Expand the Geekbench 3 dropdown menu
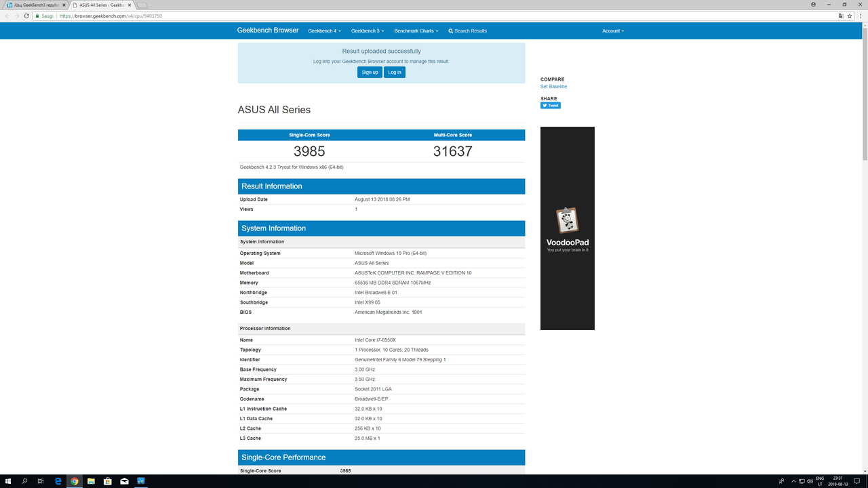 (368, 31)
